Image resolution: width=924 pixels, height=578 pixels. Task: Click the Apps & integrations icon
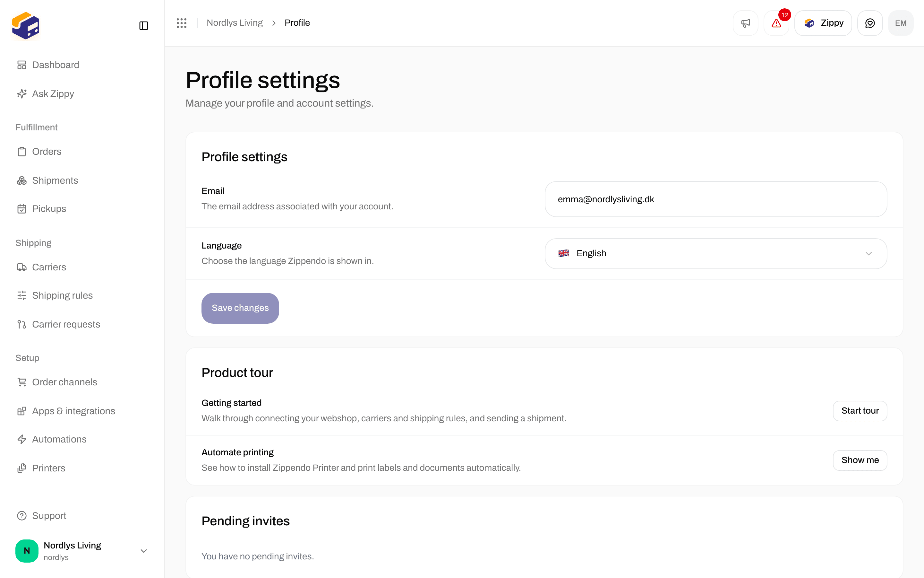22,411
